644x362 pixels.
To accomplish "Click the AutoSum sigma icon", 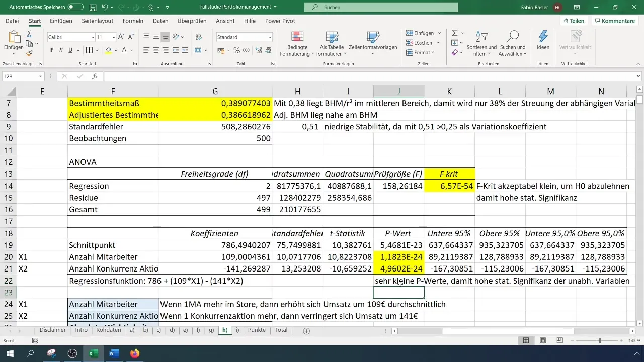I will [455, 33].
